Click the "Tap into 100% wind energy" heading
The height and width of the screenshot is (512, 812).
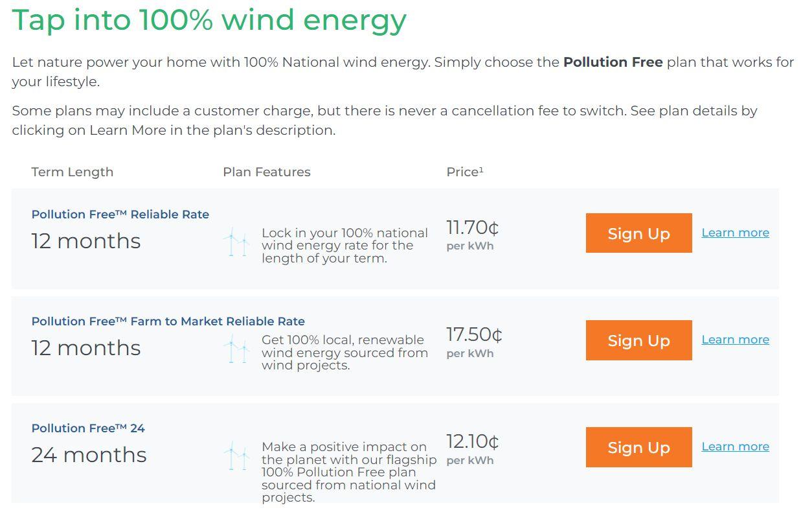pyautogui.click(x=209, y=19)
